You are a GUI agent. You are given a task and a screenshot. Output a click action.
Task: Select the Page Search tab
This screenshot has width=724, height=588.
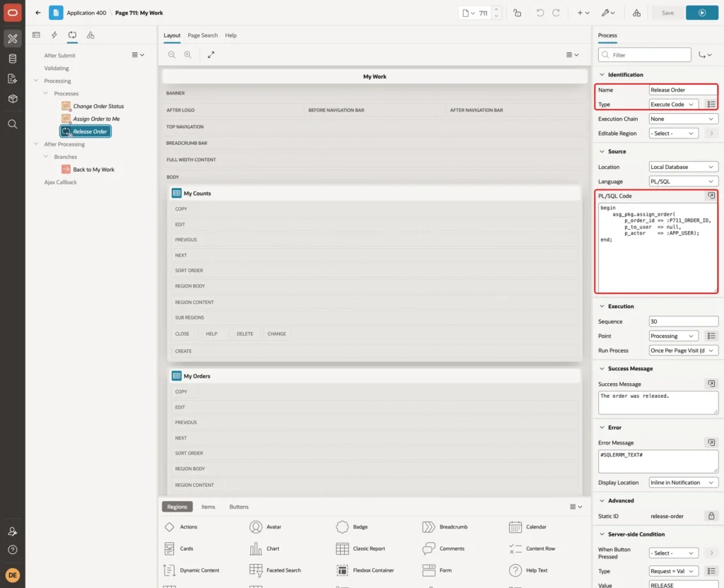point(202,35)
